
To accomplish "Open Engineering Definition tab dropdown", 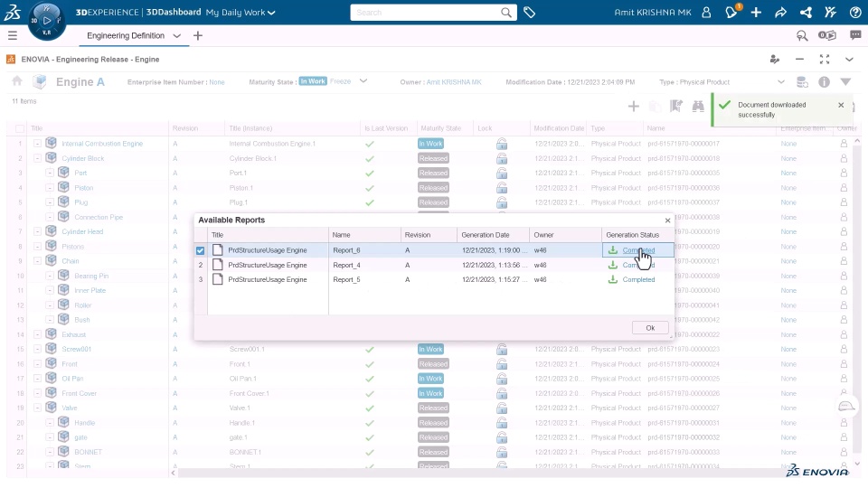I will [176, 35].
